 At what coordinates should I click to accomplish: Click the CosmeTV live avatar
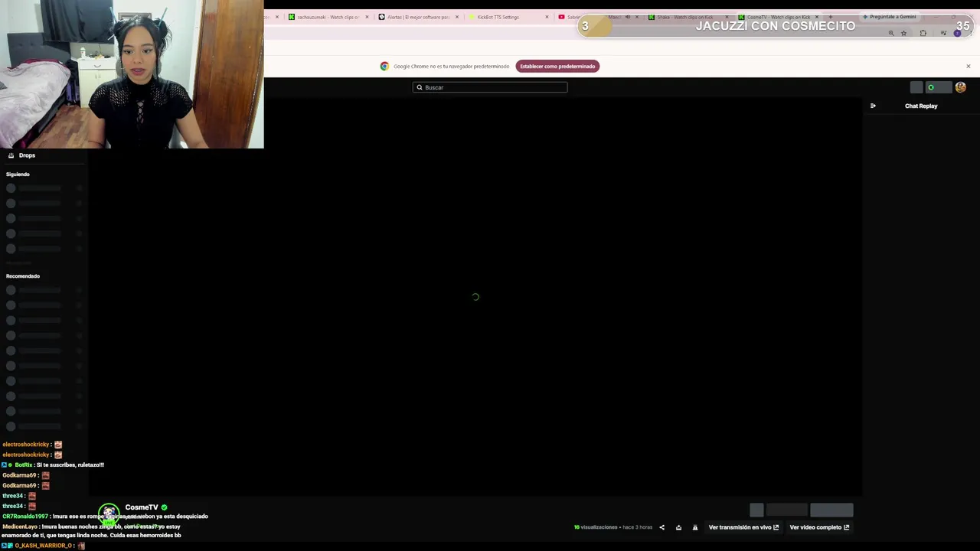click(x=109, y=512)
